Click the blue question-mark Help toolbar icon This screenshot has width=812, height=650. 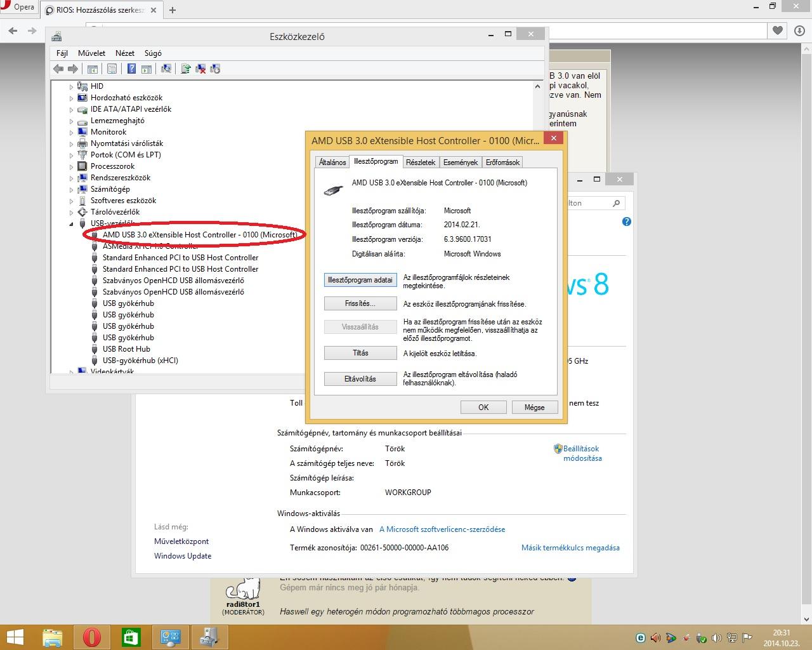[131, 69]
